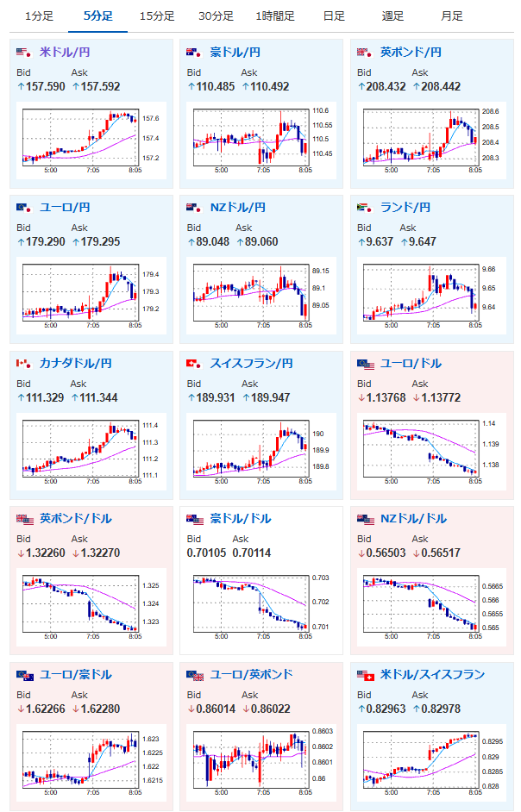Click the EU/Japan flag icon beside ユーロ/円
521x812 pixels.
[x=24, y=208]
